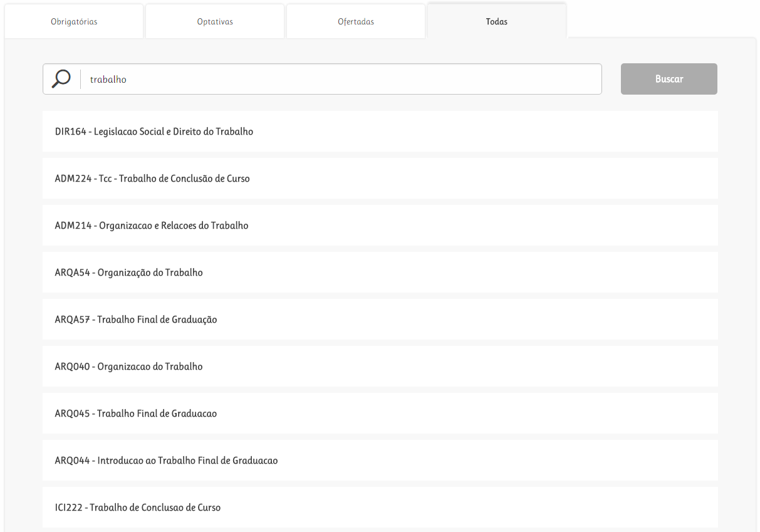760x532 pixels.
Task: Open ARQA57 - Trabalho Final de Graduação
Action: click(380, 320)
